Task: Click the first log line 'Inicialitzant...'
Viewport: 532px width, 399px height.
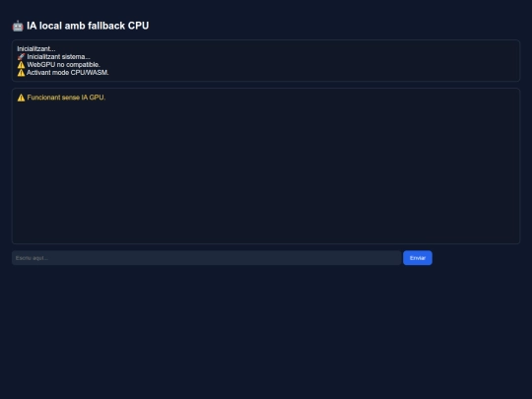Action: click(36, 49)
